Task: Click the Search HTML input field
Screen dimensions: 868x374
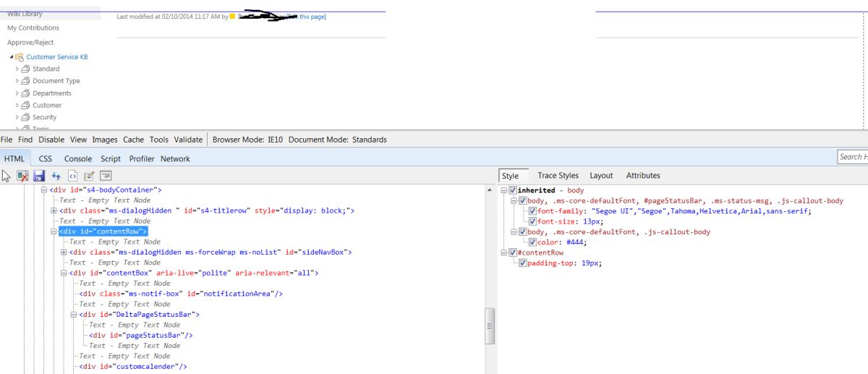Action: tap(853, 157)
